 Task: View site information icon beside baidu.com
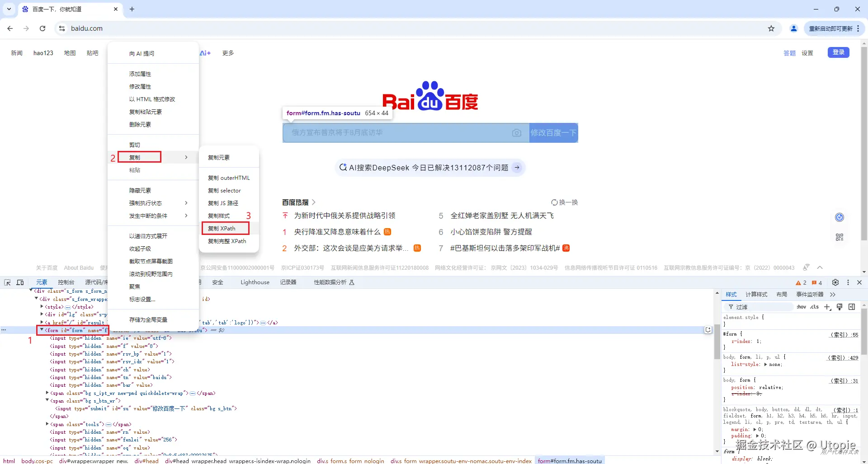[62, 28]
